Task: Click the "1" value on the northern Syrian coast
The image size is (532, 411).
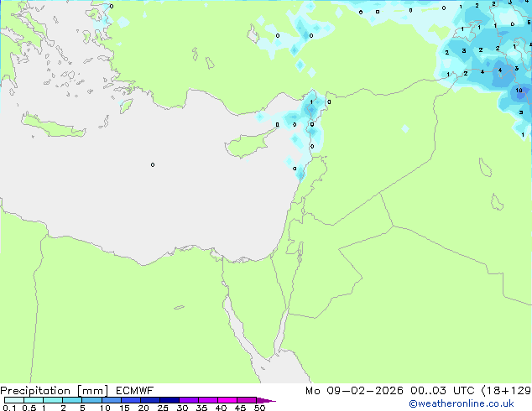Action: coord(311,102)
